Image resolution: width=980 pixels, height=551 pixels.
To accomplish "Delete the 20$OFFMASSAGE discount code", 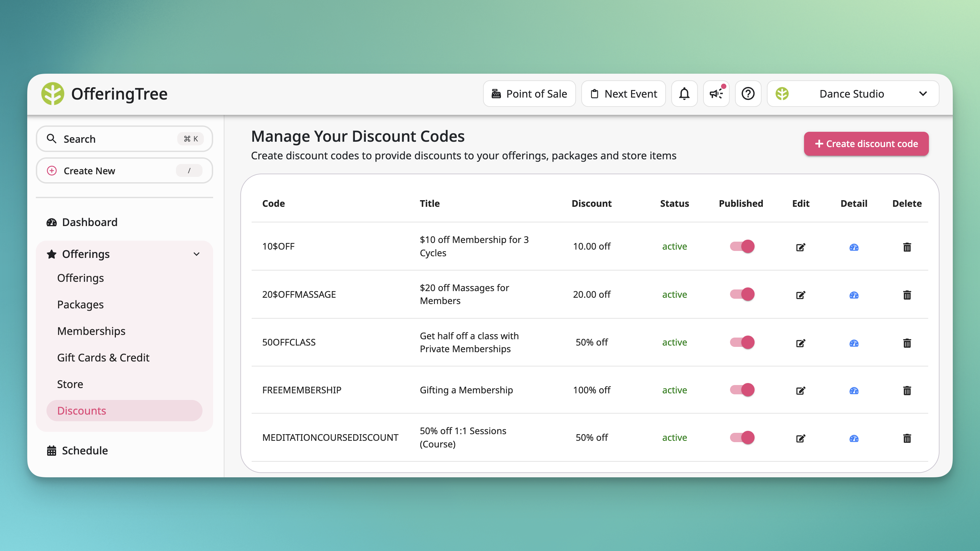I will pyautogui.click(x=907, y=295).
